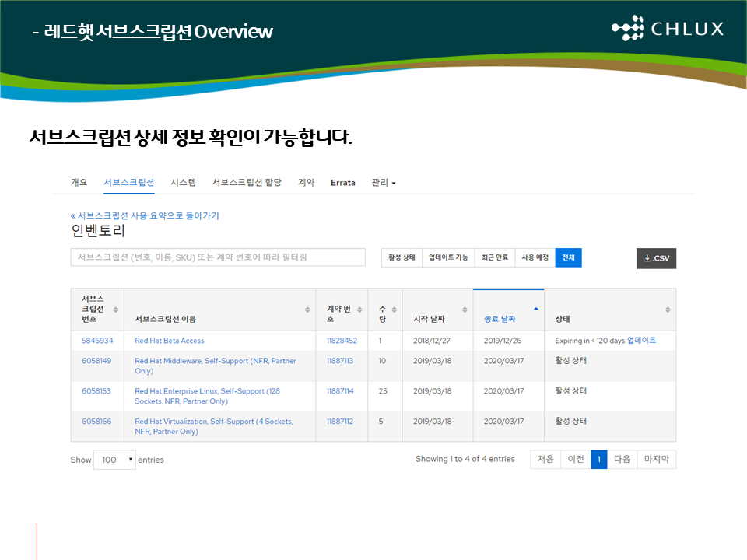
Task: Toggle 종료 날짜 sort direction arrow
Action: [x=536, y=309]
